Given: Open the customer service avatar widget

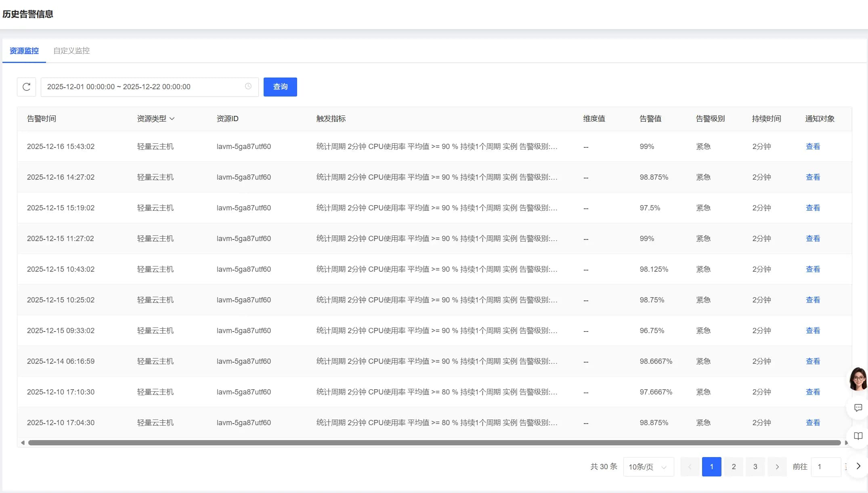Looking at the screenshot, I should point(858,379).
